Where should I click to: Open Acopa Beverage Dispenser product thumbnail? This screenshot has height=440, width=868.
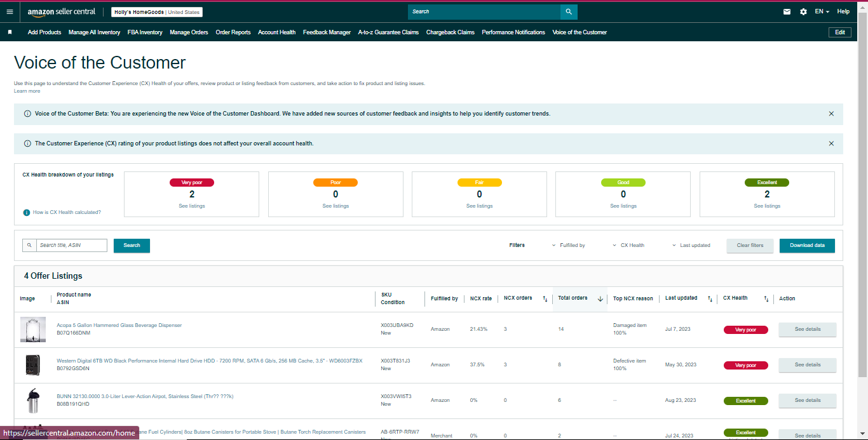coord(32,330)
